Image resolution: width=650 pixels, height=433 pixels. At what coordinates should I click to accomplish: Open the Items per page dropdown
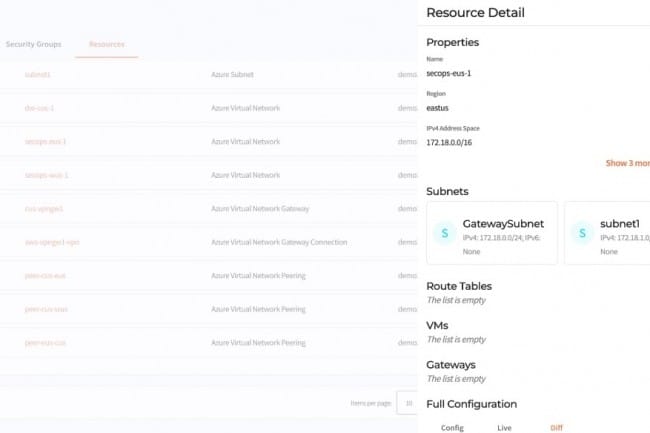coord(406,402)
